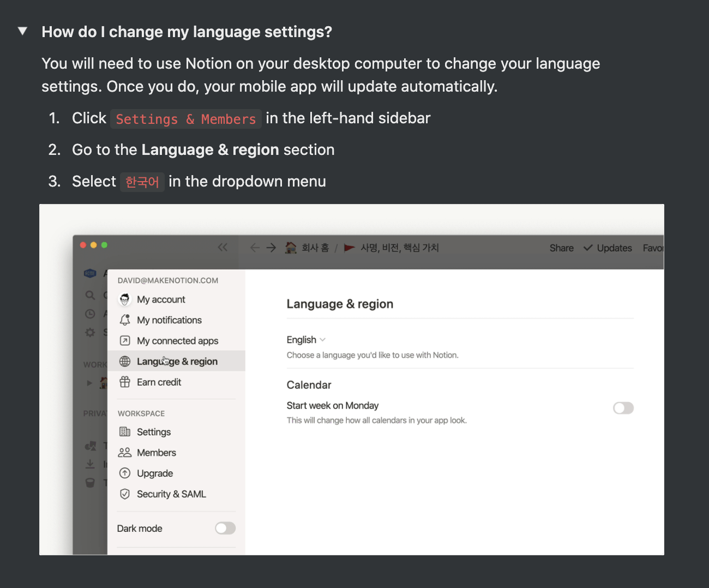Click the avatar icon beside My account
Viewport: 709px width, 588px height.
[125, 299]
